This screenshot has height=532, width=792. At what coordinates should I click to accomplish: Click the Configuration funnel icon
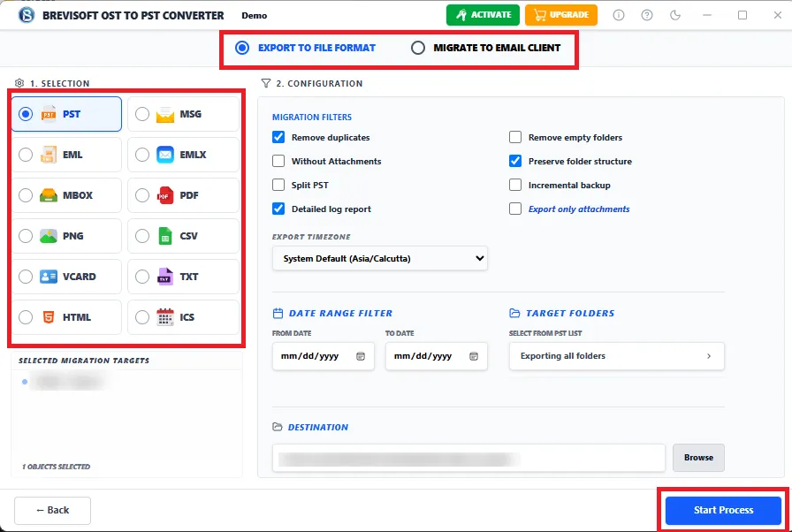click(266, 83)
